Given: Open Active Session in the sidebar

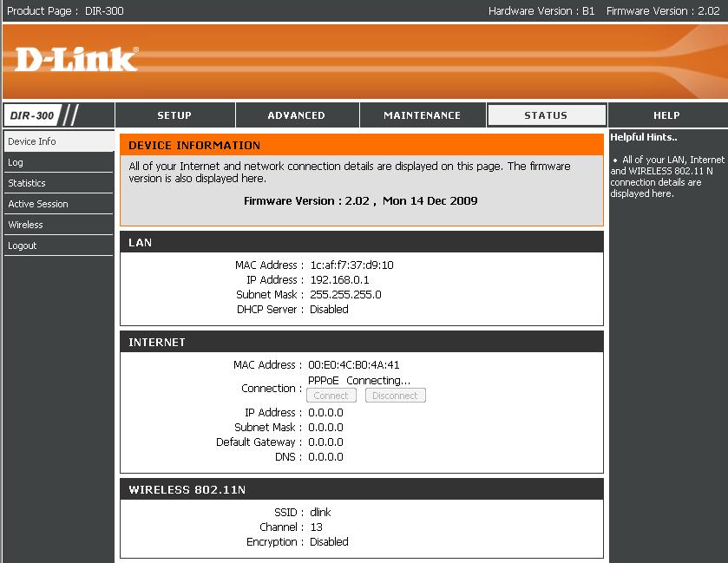Looking at the screenshot, I should pyautogui.click(x=38, y=204).
